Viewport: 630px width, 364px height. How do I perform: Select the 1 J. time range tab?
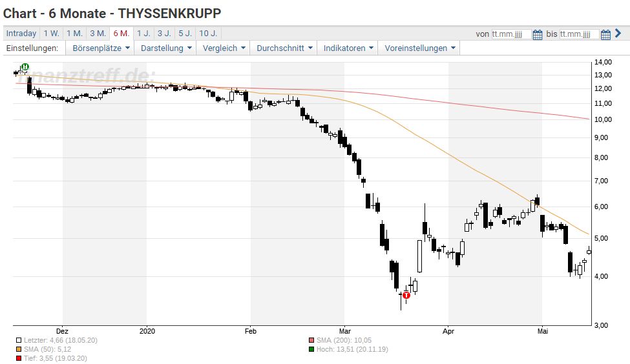point(143,34)
